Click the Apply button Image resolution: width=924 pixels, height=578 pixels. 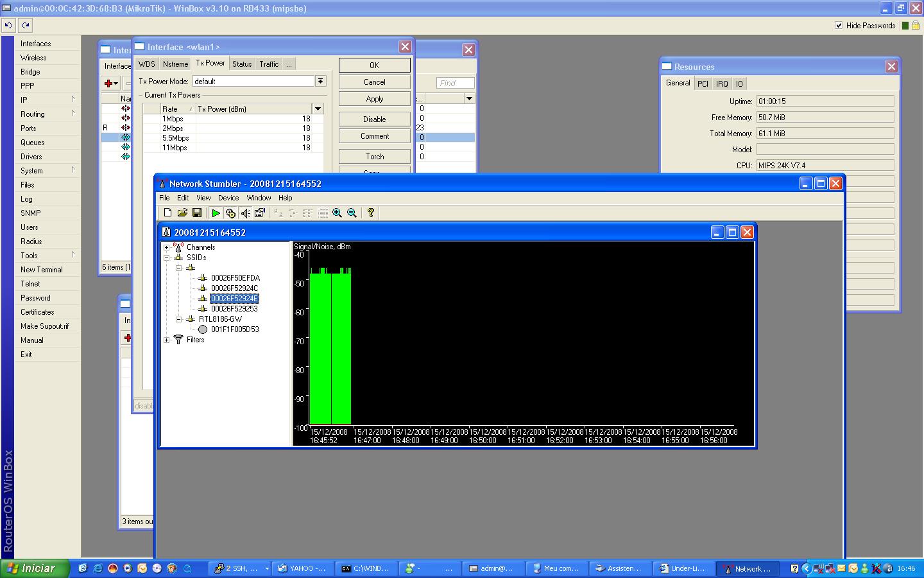[x=374, y=99]
